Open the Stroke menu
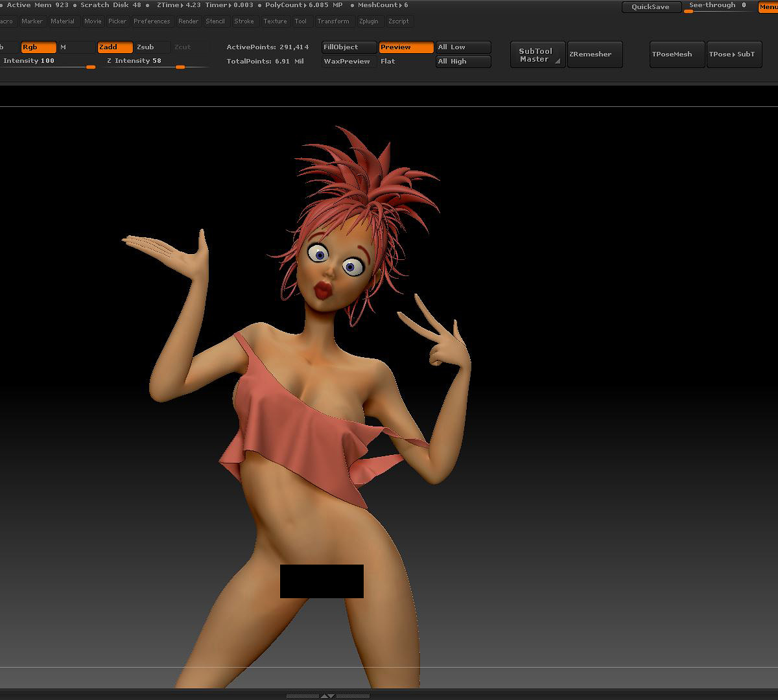Viewport: 778px width, 700px height. (244, 21)
